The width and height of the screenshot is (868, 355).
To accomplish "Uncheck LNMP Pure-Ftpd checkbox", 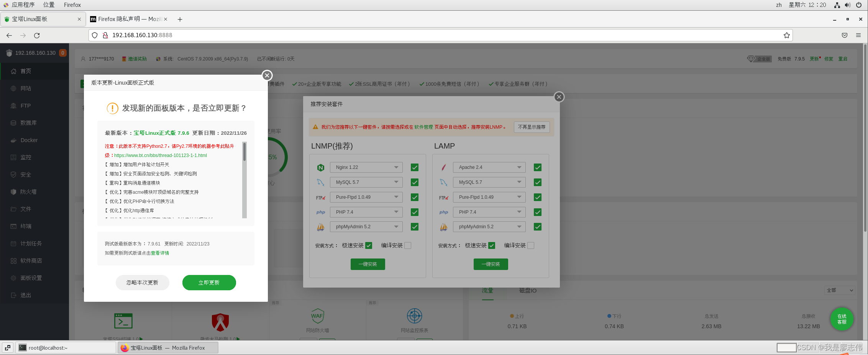I will click(415, 197).
